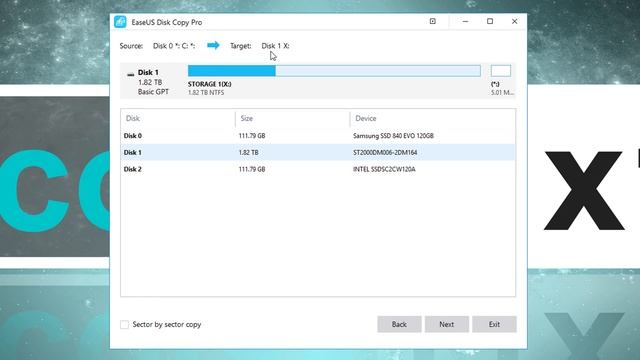This screenshot has height=360, width=640.
Task: Click the Device column header
Action: point(366,118)
